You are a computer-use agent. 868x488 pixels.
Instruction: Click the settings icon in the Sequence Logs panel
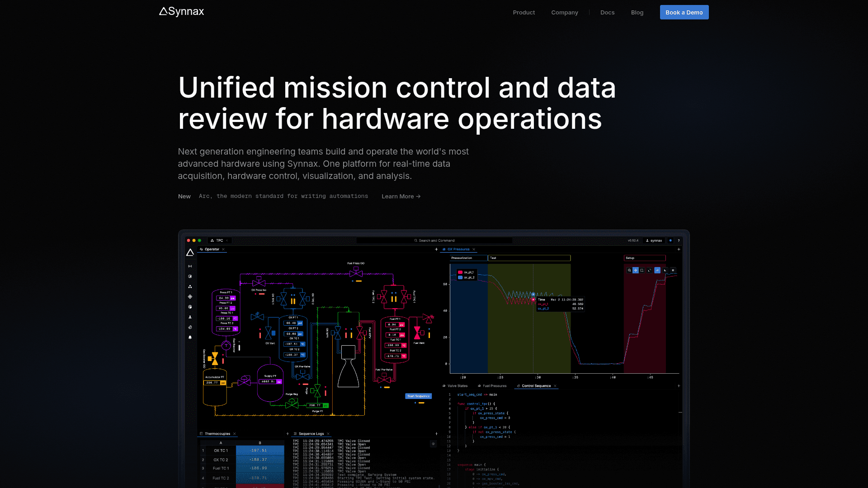pos(433,444)
